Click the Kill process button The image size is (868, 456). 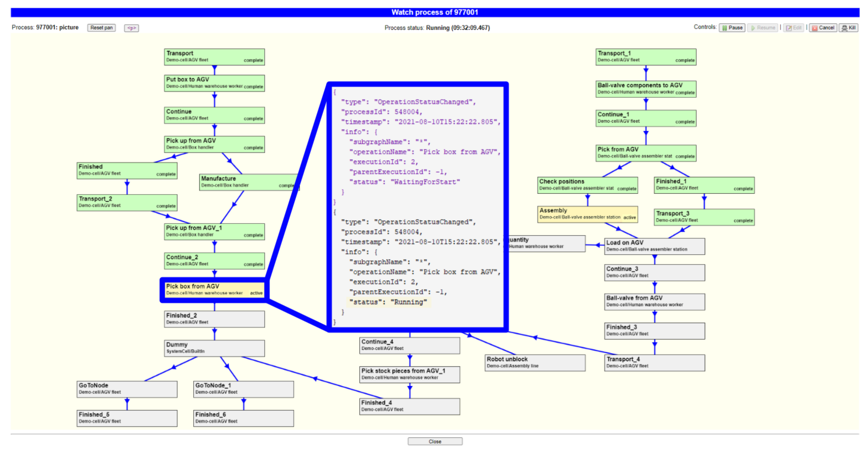coord(848,28)
